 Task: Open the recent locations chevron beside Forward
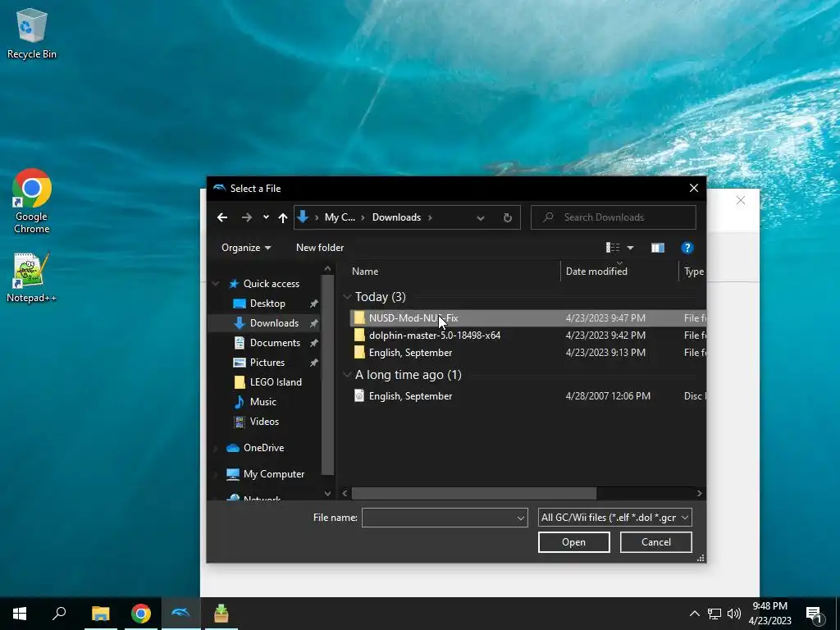266,217
